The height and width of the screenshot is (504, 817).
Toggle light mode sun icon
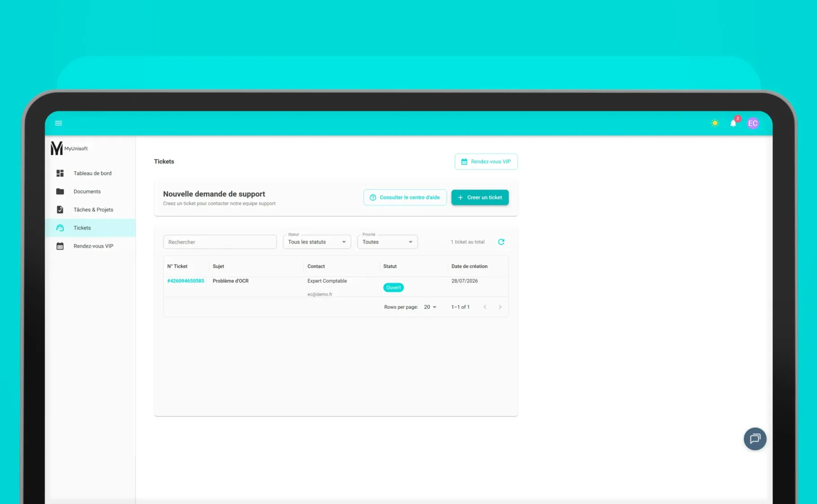coord(715,123)
